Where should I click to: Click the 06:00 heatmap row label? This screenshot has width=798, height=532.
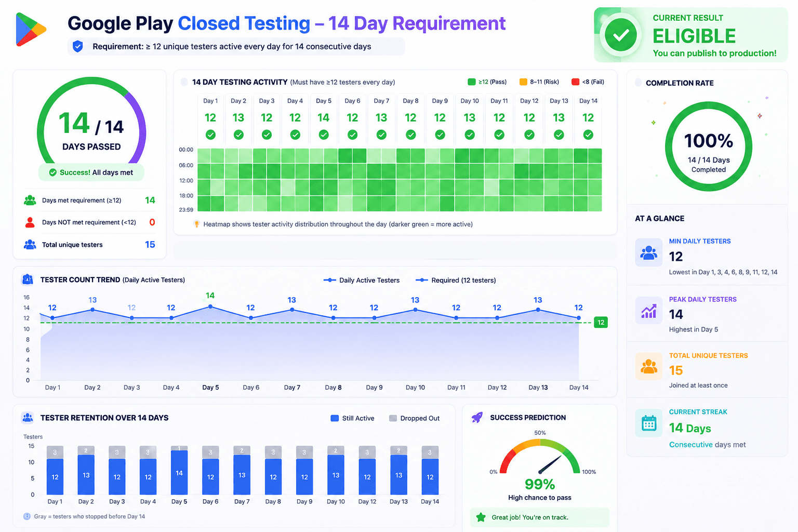point(186,165)
